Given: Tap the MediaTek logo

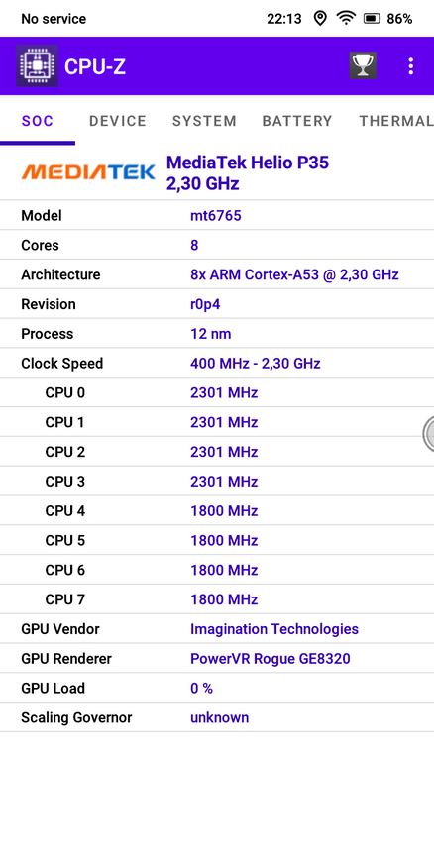Looking at the screenshot, I should click(x=88, y=172).
